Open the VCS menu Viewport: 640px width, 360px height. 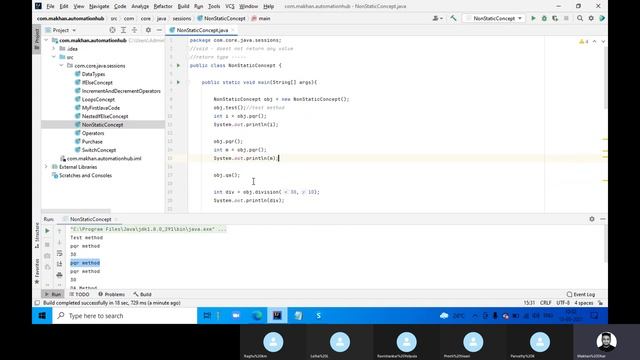coord(230,7)
